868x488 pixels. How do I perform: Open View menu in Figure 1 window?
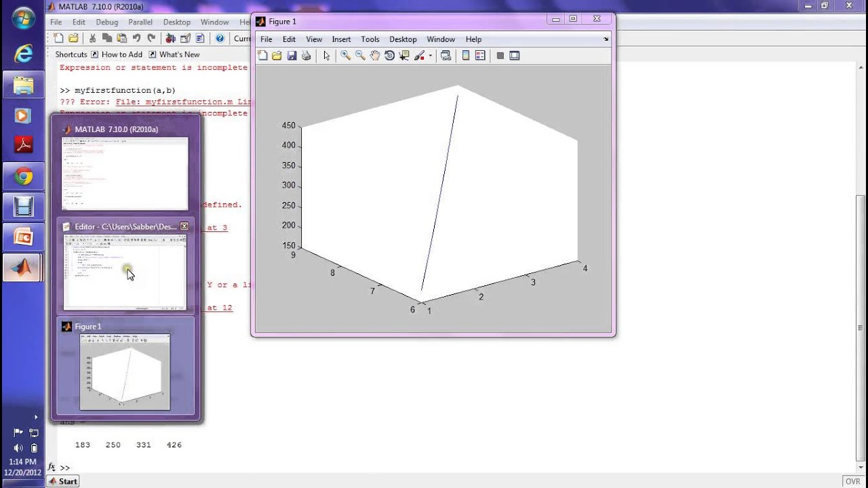(314, 39)
